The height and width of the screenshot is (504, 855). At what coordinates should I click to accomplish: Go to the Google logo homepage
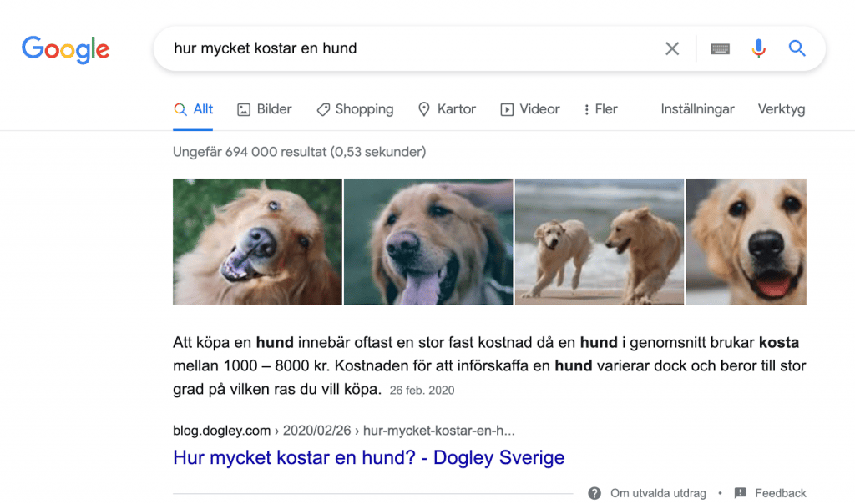coord(65,49)
